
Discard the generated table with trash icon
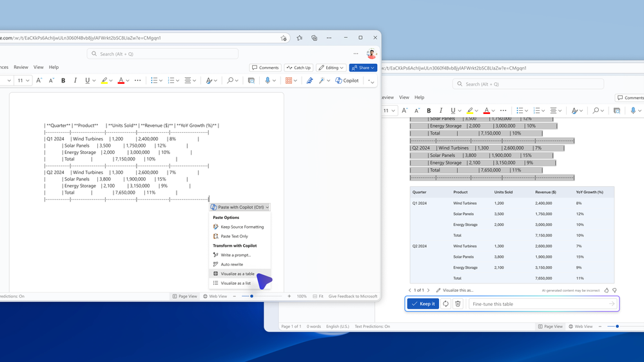[458, 304]
